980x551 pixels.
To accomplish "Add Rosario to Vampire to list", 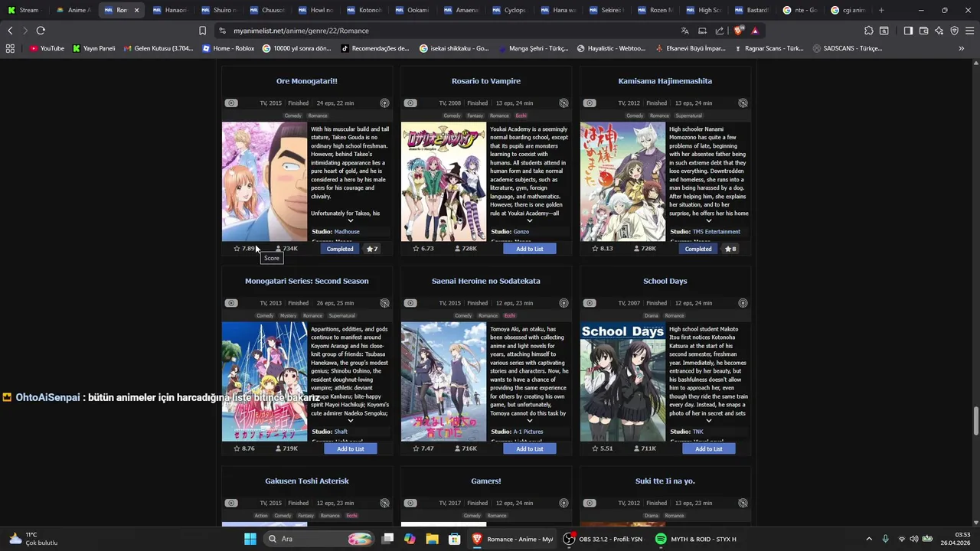I will tap(529, 249).
